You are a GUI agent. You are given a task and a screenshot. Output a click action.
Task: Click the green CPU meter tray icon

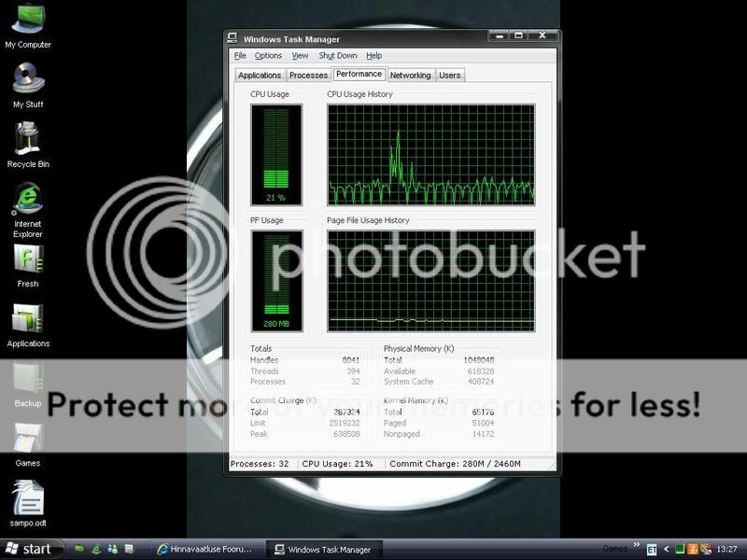click(680, 550)
